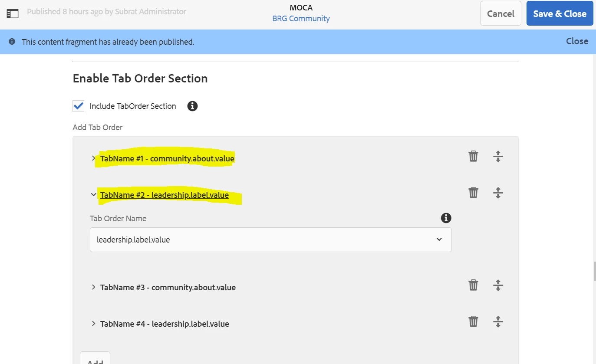This screenshot has width=596, height=364.
Task: Click the Tab Order Name label
Action: coord(118,218)
